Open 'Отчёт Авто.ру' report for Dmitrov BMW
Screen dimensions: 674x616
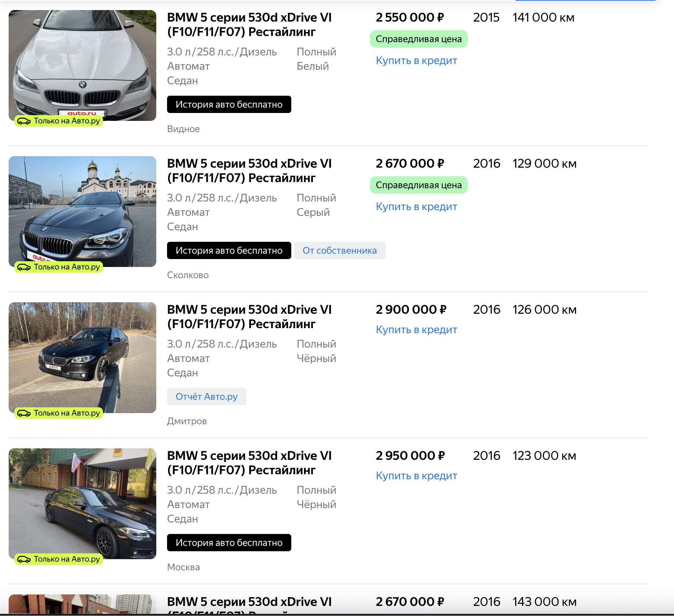206,397
